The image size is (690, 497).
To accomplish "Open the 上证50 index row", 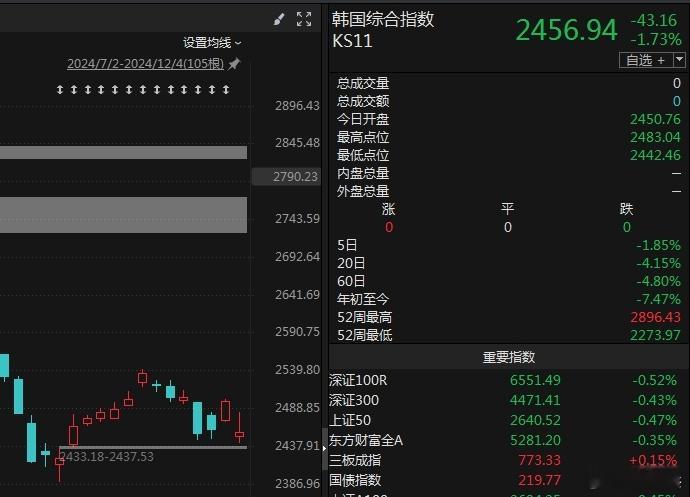I will [x=509, y=420].
